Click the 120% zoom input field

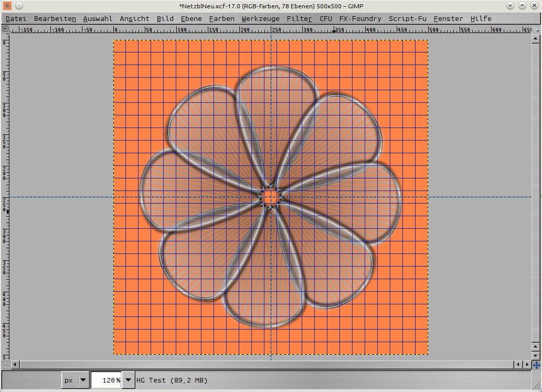pos(106,380)
